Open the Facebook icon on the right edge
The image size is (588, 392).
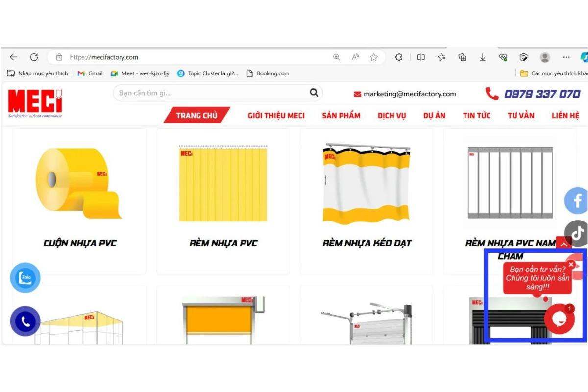click(x=577, y=201)
